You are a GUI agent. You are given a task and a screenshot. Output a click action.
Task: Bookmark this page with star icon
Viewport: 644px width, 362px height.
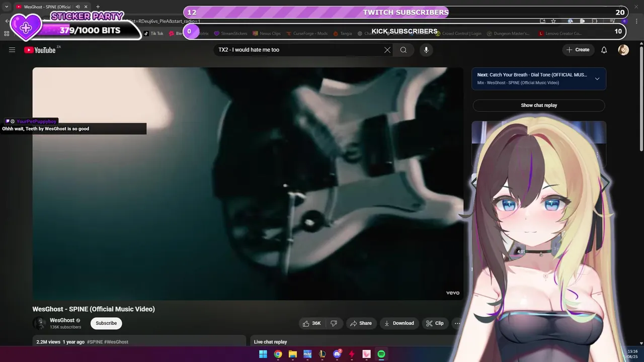tap(553, 21)
